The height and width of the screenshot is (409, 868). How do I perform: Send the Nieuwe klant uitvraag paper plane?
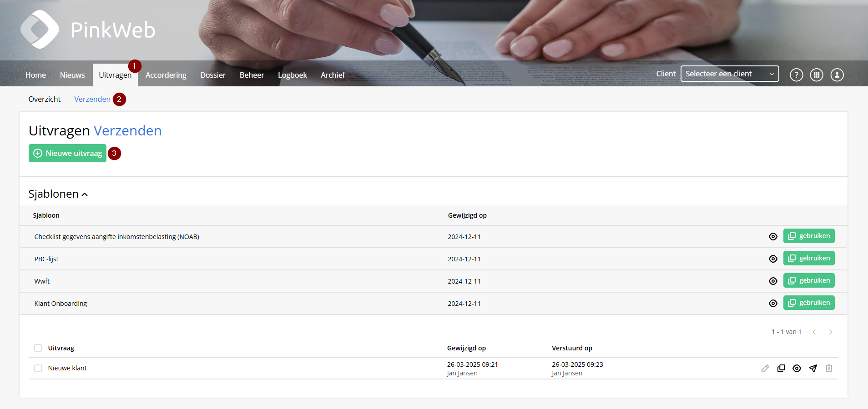point(813,368)
